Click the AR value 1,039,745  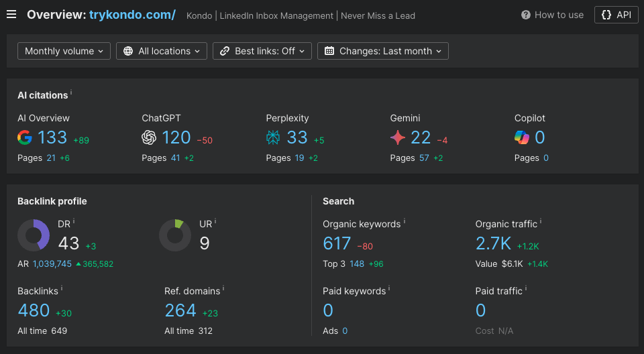click(x=52, y=264)
